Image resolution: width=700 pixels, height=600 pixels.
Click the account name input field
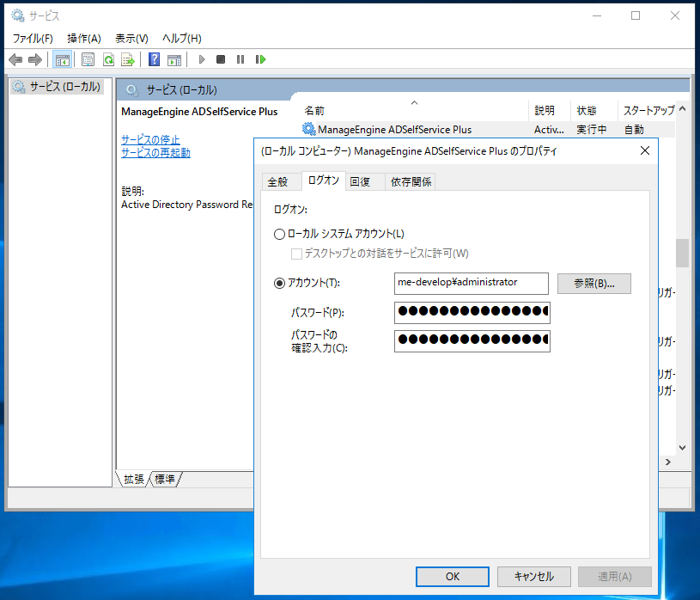pos(472,284)
